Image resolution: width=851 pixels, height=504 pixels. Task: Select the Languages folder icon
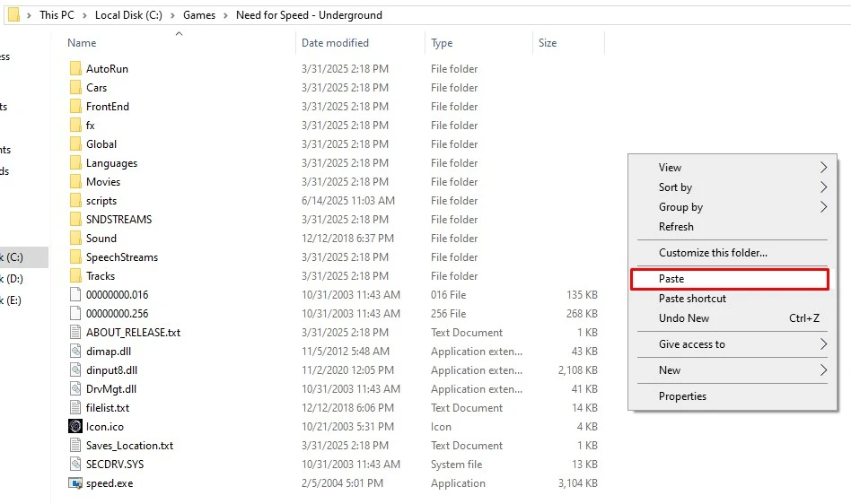click(x=75, y=163)
